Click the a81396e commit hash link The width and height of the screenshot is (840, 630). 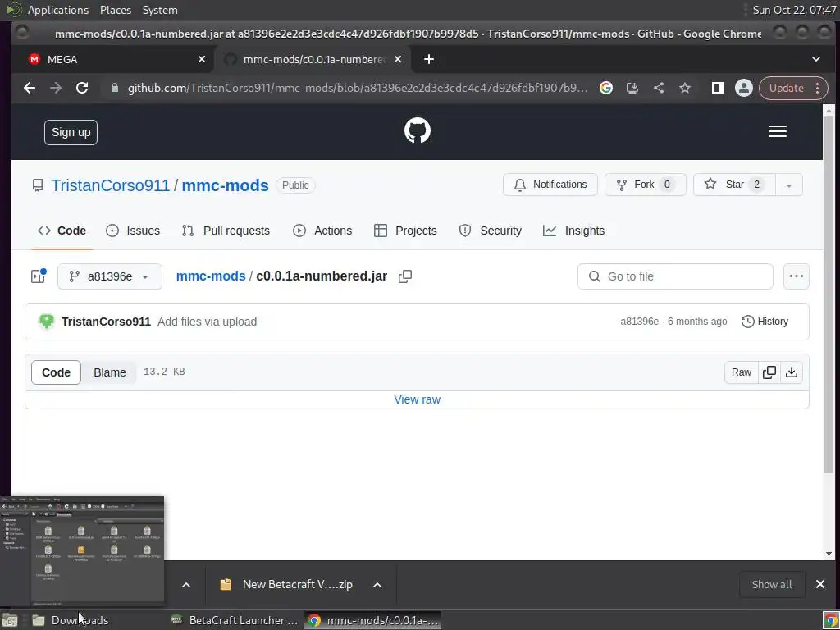pyautogui.click(x=639, y=322)
